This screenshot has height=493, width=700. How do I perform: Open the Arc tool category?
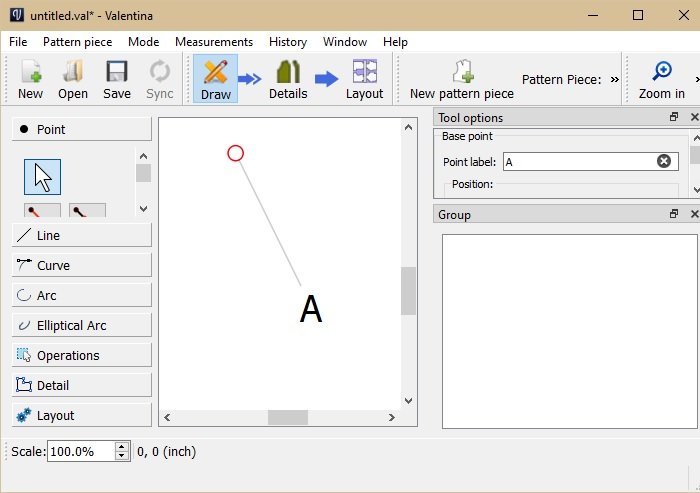[x=82, y=295]
